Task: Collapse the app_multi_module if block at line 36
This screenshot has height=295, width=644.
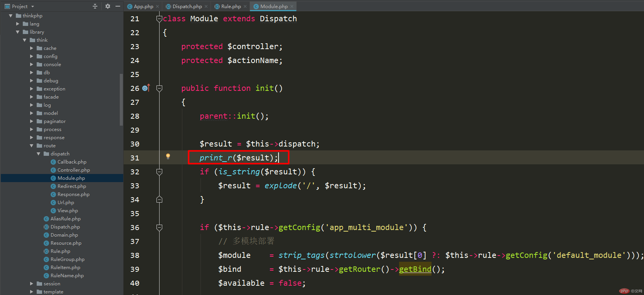Action: 159,227
